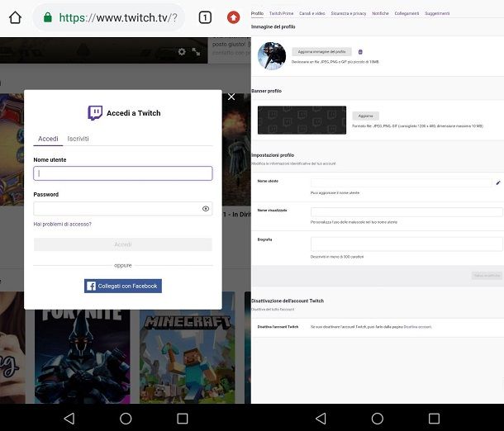Click the Banner profilo heading
This screenshot has height=431, width=504.
click(x=267, y=91)
